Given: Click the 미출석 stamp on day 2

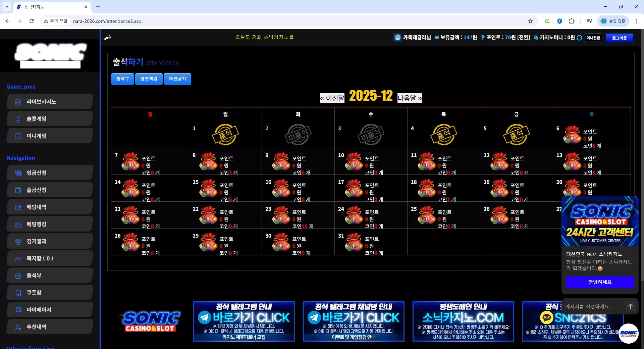Looking at the screenshot, I should pyautogui.click(x=298, y=135).
